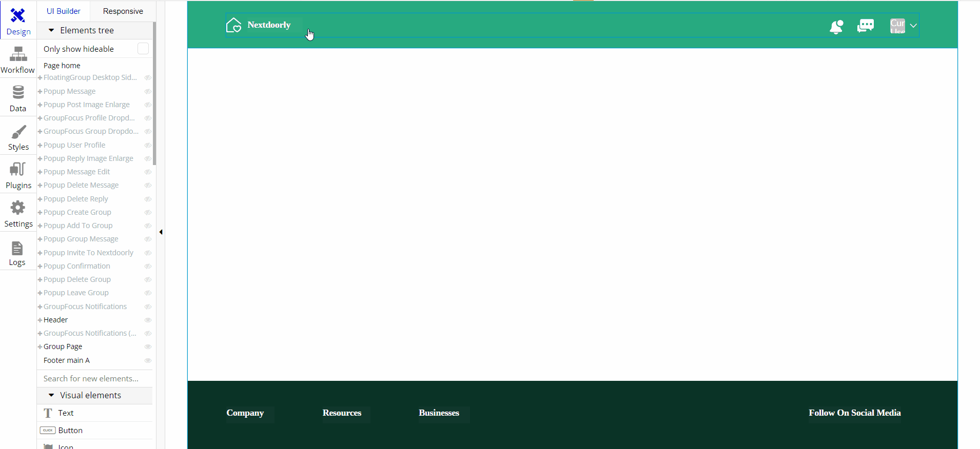Click the Company footer heading
980x449 pixels.
point(245,413)
